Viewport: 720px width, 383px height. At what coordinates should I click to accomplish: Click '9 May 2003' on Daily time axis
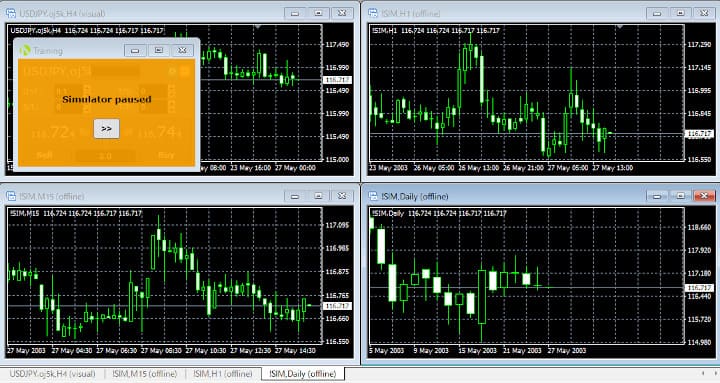coord(431,350)
